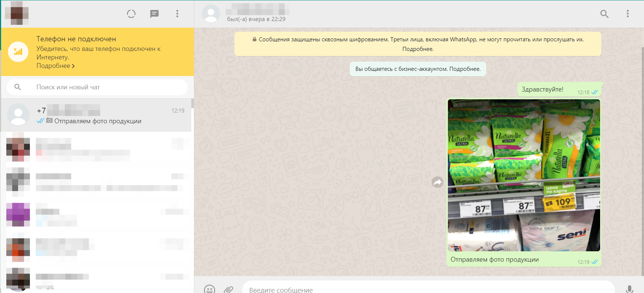The image size is (644, 293).
Task: Click own profile avatar in sidebar header
Action: tap(17, 13)
